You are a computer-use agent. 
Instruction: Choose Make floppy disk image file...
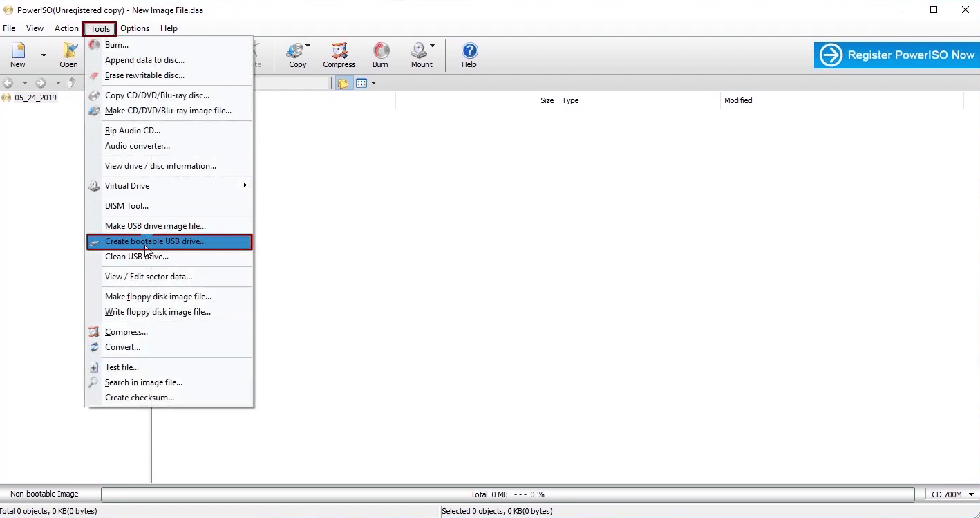[x=169, y=297]
